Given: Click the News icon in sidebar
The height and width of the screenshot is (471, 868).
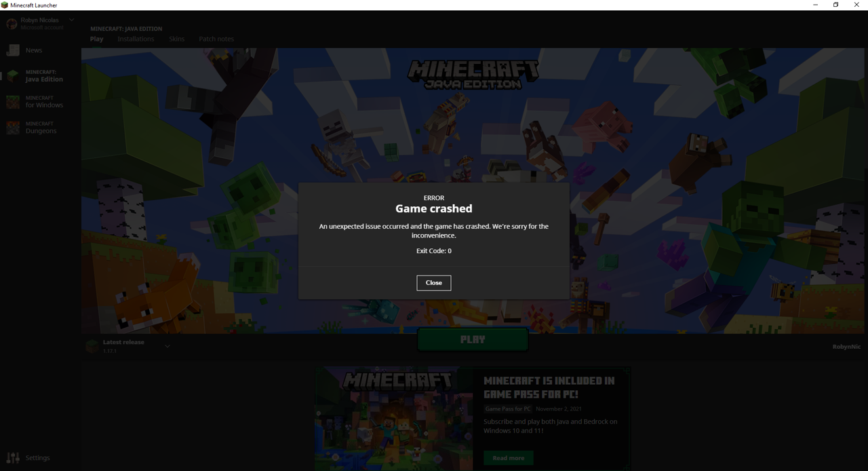Looking at the screenshot, I should (x=13, y=50).
